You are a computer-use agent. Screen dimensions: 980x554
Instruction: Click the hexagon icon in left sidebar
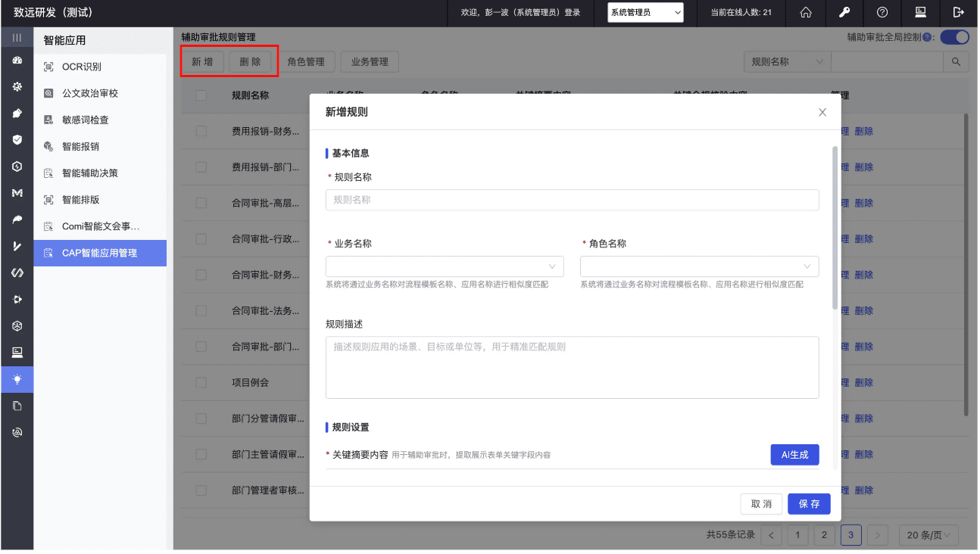pos(17,167)
